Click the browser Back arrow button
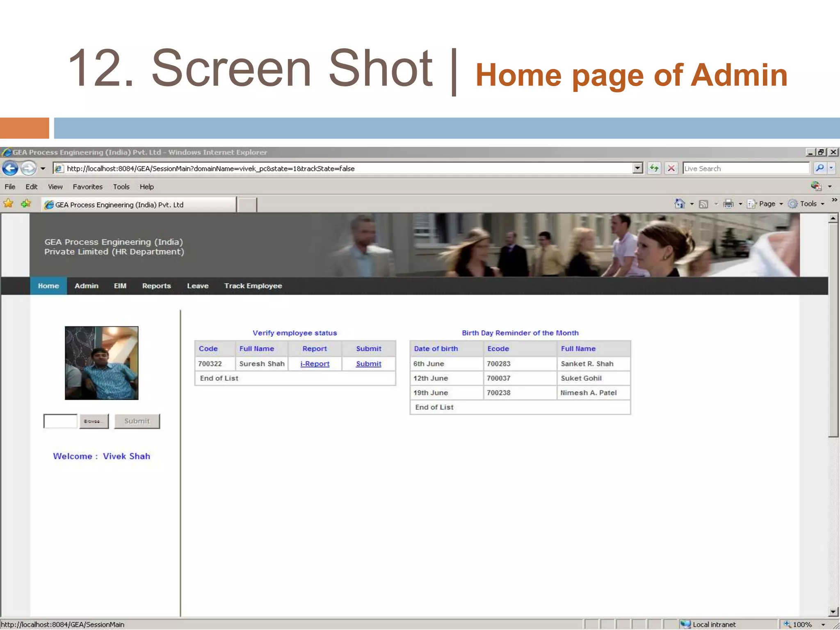Image resolution: width=840 pixels, height=630 pixels. [10, 168]
